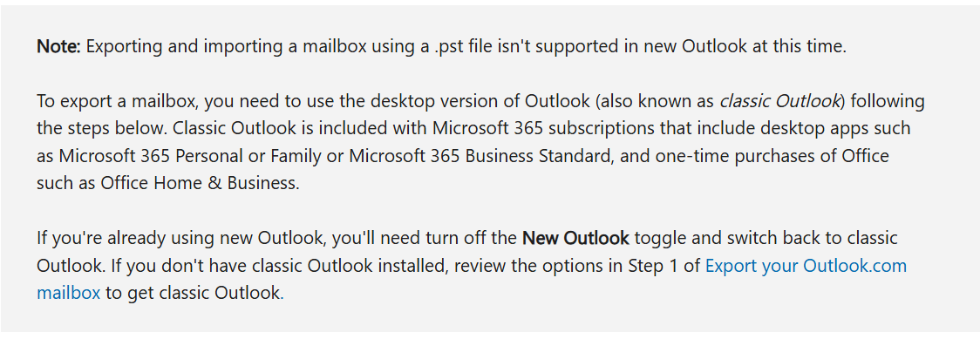Click the "to get classic Outlook" ending text
The image size is (980, 339).
pos(194,292)
